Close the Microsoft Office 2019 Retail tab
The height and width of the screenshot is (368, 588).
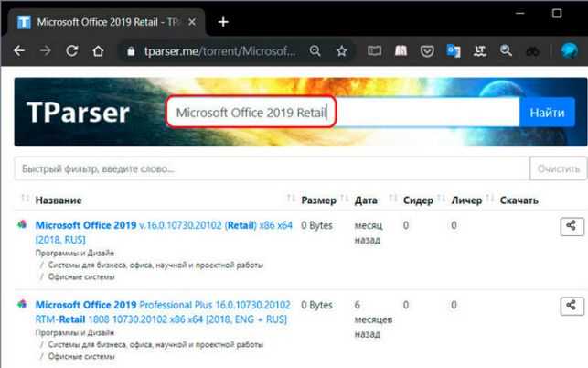tap(192, 22)
